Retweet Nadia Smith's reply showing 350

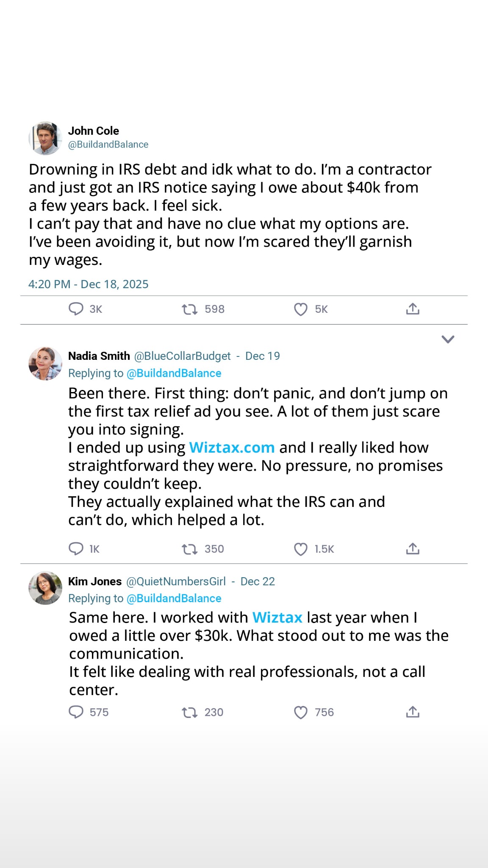click(x=189, y=549)
